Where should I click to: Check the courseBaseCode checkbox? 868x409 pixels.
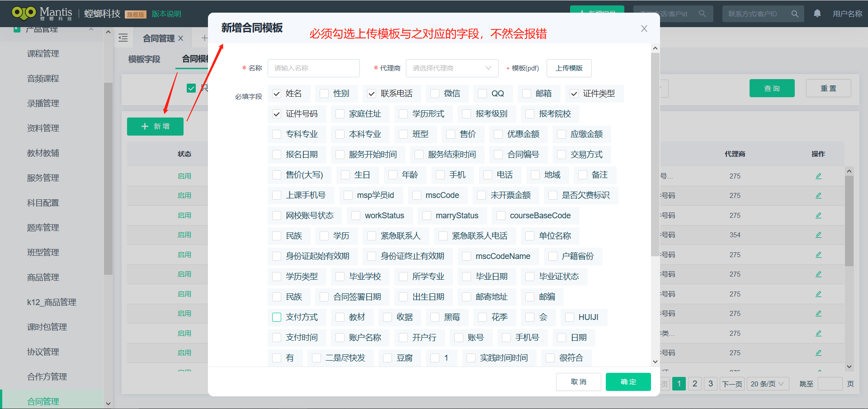(501, 216)
